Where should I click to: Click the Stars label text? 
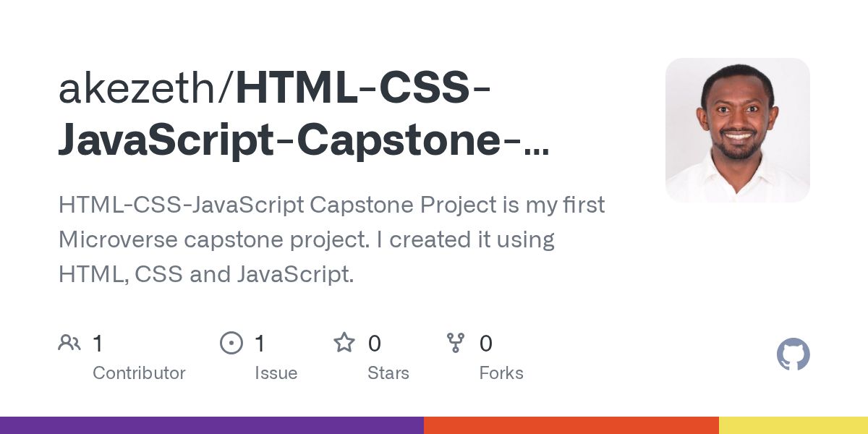(x=388, y=373)
